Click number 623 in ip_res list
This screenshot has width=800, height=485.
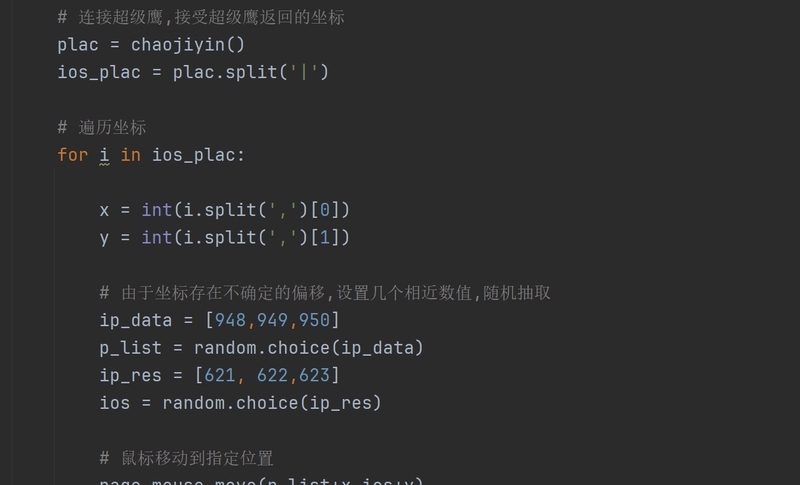(x=314, y=375)
